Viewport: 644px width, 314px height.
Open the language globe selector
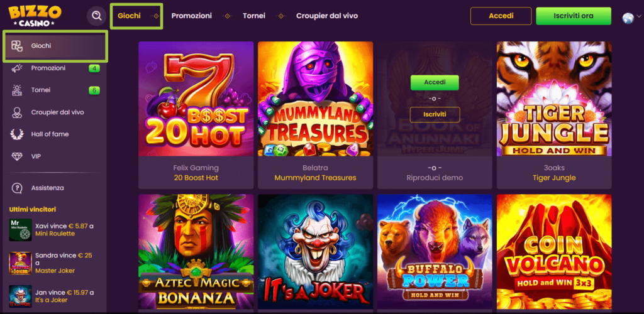(x=628, y=18)
